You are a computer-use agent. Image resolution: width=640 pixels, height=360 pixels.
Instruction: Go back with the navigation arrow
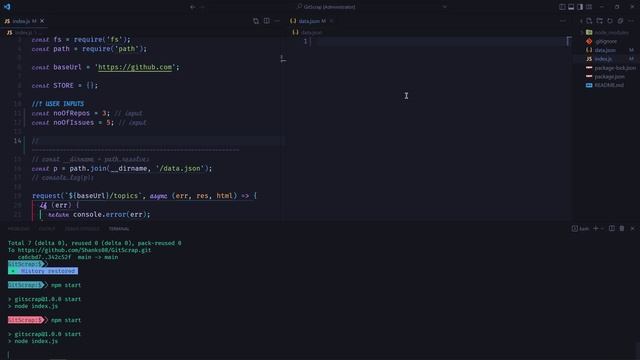click(x=192, y=7)
